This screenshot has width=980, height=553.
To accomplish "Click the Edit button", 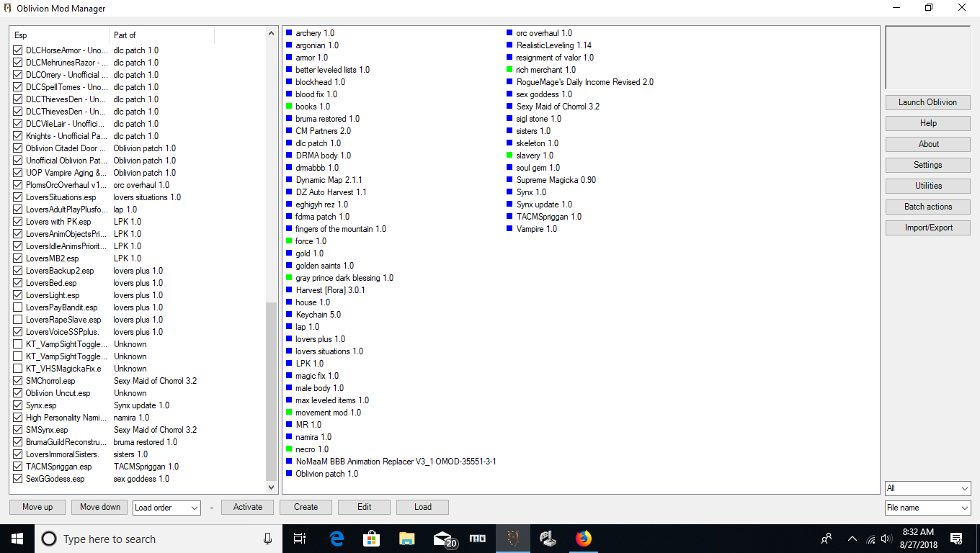I will click(364, 507).
